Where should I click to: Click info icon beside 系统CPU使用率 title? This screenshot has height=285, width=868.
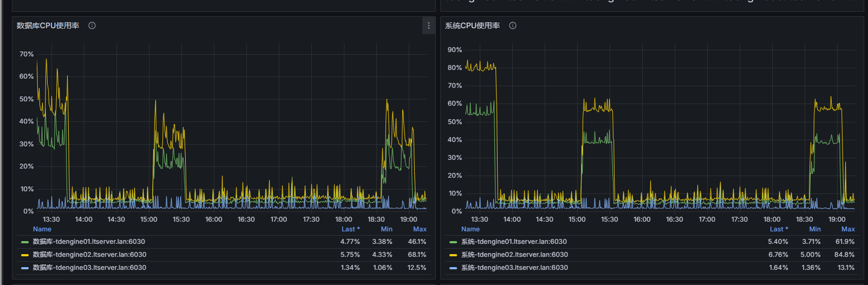pos(513,25)
